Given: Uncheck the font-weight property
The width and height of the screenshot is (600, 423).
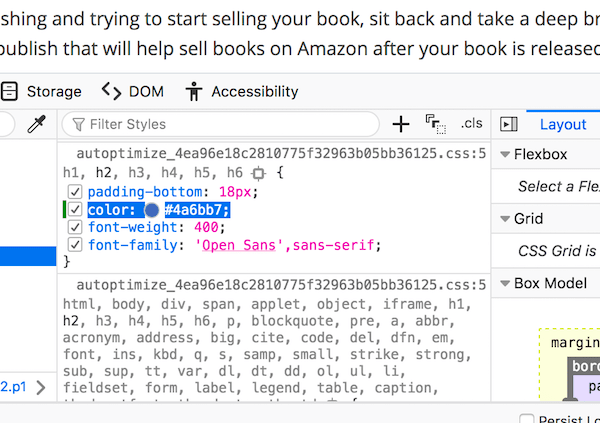Looking at the screenshot, I should [x=75, y=227].
